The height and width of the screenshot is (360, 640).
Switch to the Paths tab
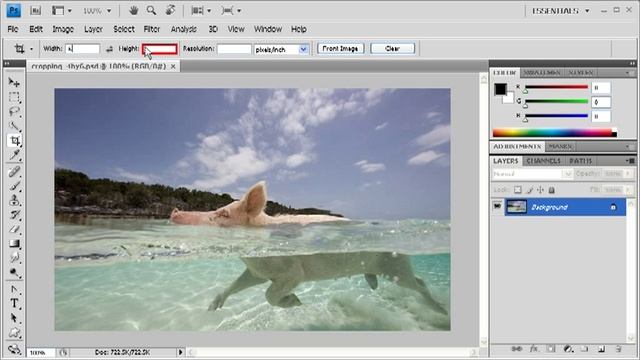point(580,161)
